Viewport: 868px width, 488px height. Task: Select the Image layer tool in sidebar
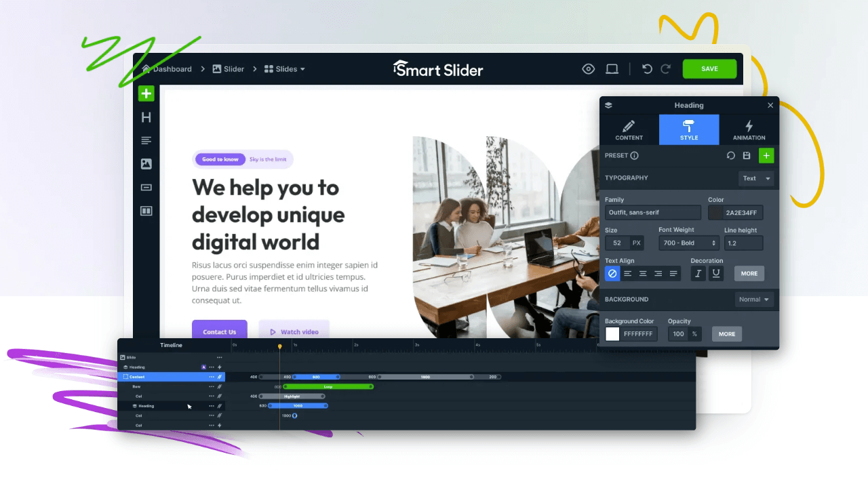tap(146, 164)
